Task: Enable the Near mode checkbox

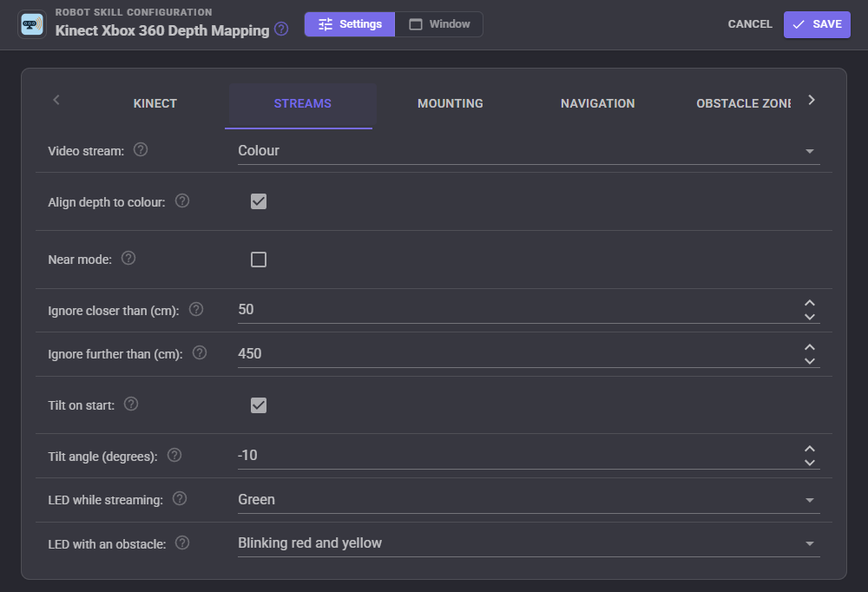Action: (259, 260)
